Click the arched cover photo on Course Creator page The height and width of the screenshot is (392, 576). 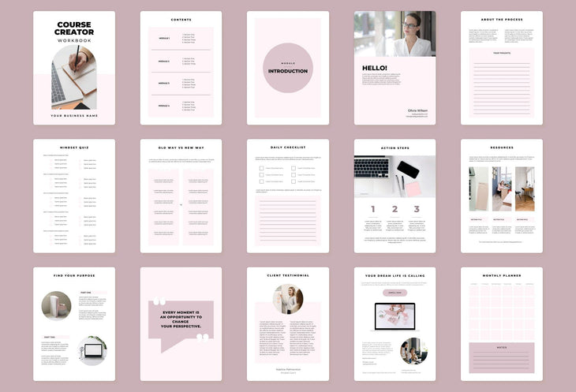[74, 77]
